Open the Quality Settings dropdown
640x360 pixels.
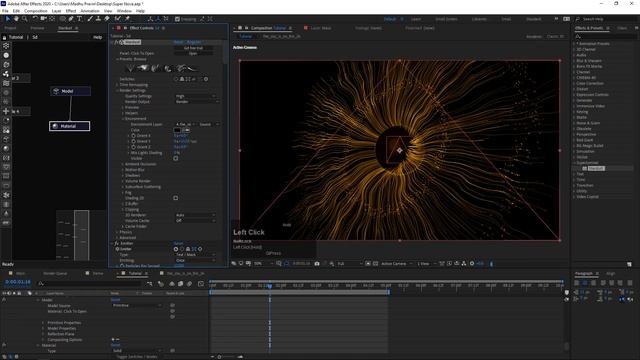(195, 96)
